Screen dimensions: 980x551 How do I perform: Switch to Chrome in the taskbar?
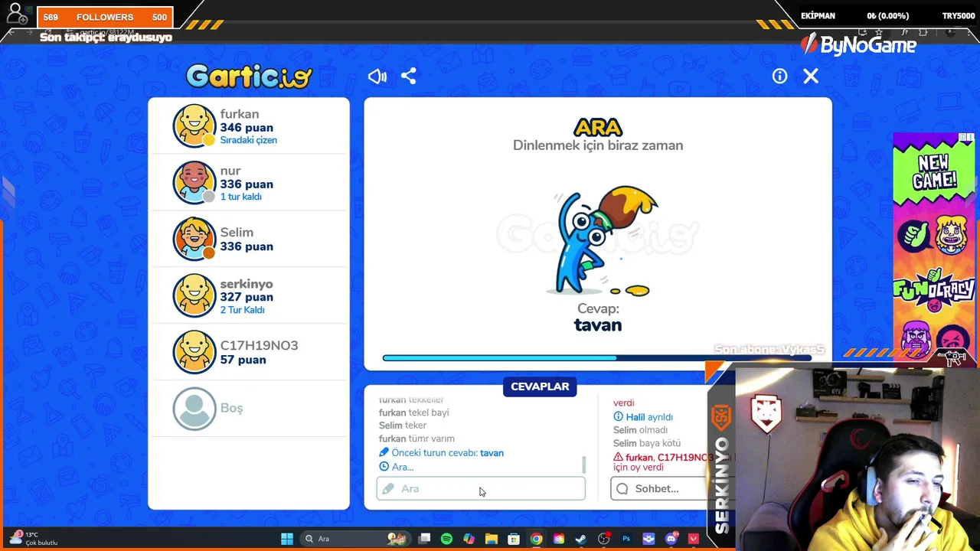536,539
